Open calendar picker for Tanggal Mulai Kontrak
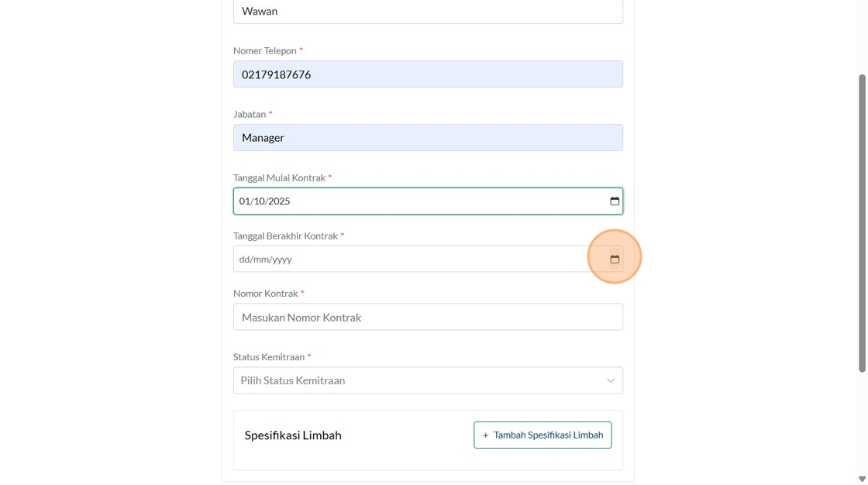The width and height of the screenshot is (868, 485). coord(615,201)
